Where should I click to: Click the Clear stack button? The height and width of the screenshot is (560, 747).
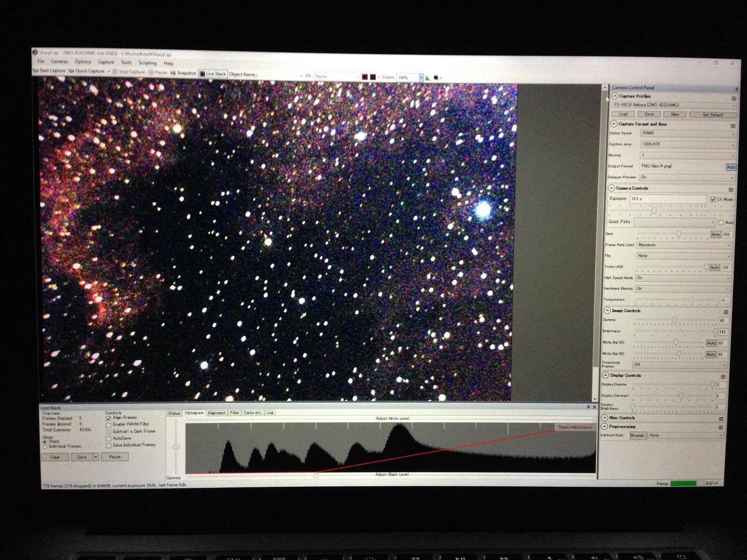point(55,457)
